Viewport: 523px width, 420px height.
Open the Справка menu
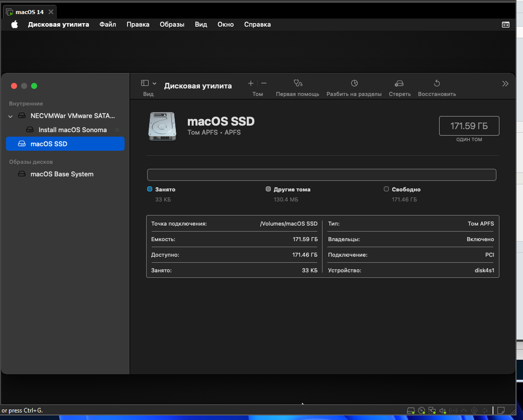tap(257, 24)
